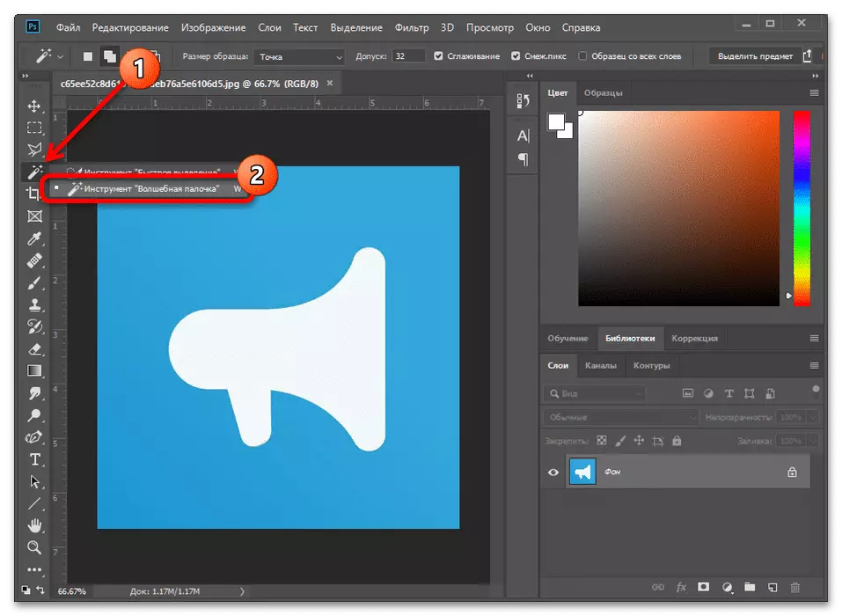Open the share icon in options bar
This screenshot has width=842, height=616.
[808, 55]
